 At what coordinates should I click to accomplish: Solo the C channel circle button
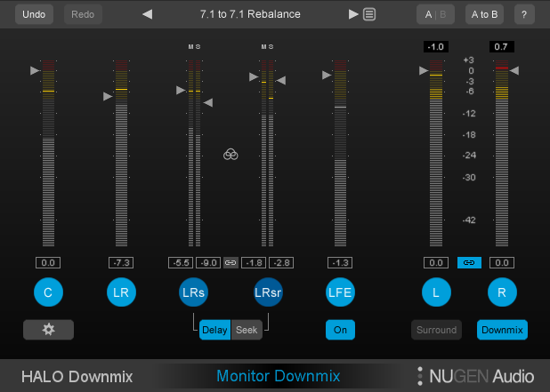(x=48, y=292)
